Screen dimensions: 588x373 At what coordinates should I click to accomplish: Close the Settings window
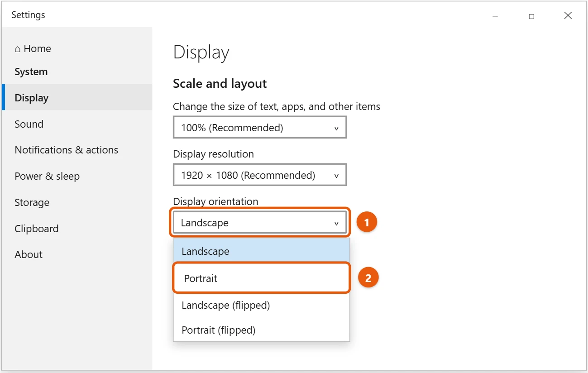568,16
